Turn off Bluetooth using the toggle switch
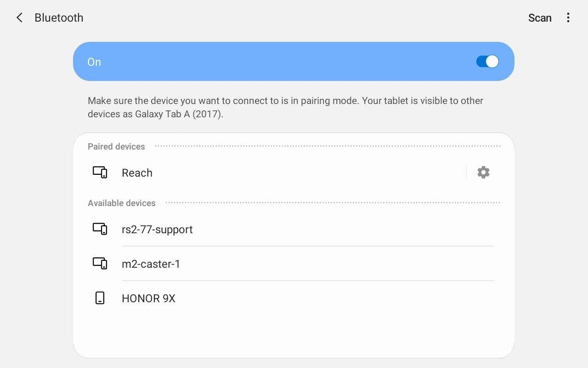 point(487,61)
